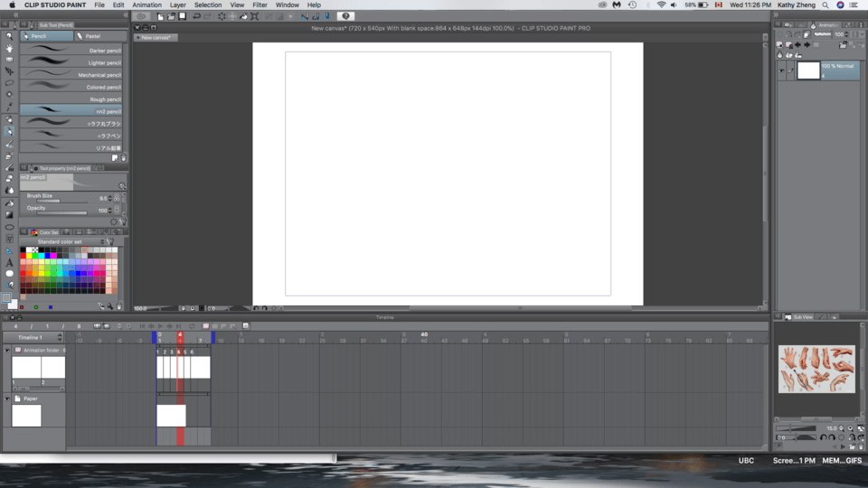
Task: Open the Animation menu
Action: (x=146, y=5)
